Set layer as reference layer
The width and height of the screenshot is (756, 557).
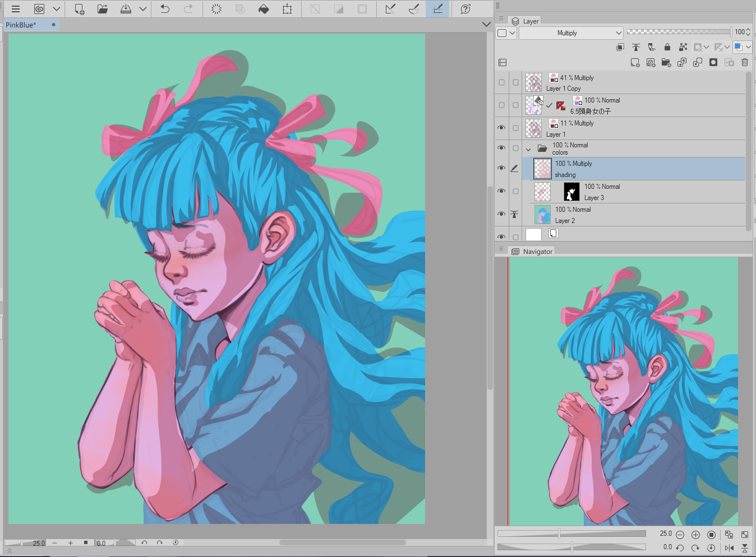tap(636, 47)
